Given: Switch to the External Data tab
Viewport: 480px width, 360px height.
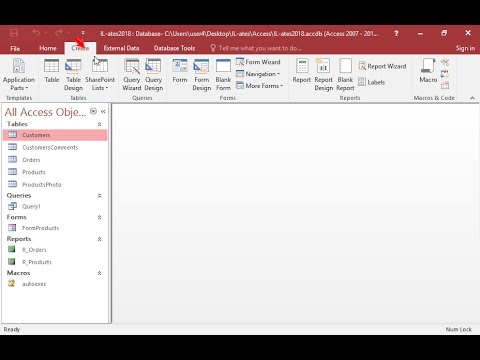Looking at the screenshot, I should (x=121, y=48).
